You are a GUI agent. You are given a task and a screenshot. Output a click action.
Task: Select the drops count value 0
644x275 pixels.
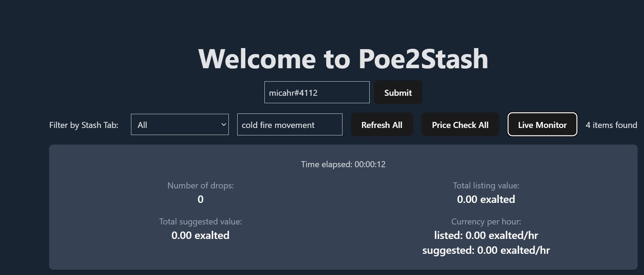click(x=201, y=199)
